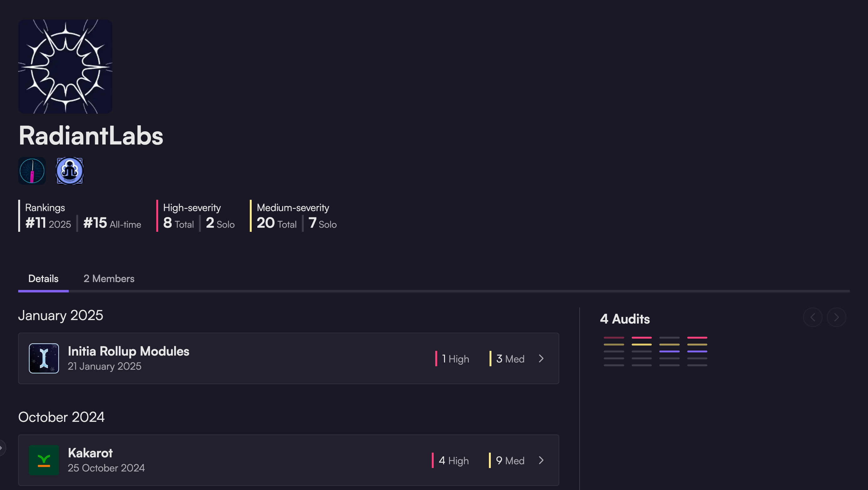This screenshot has height=490, width=868.
Task: Switch to the Details tab
Action: 43,279
